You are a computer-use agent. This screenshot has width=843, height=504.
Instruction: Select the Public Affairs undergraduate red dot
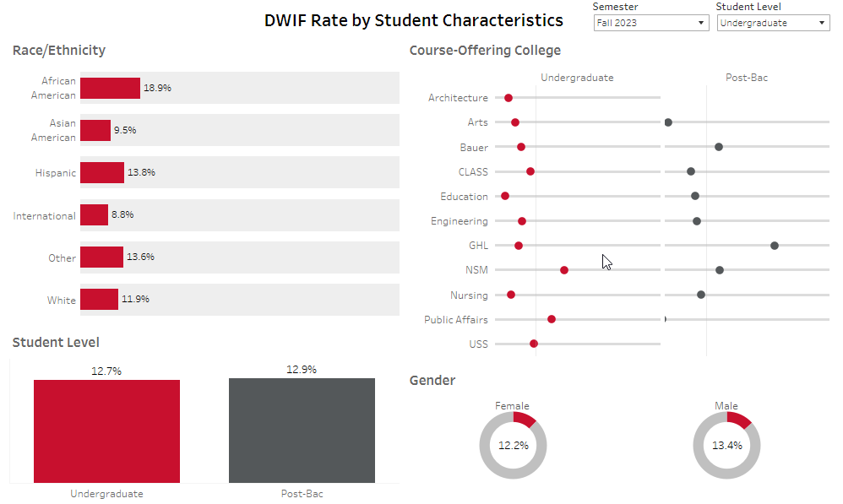click(552, 319)
